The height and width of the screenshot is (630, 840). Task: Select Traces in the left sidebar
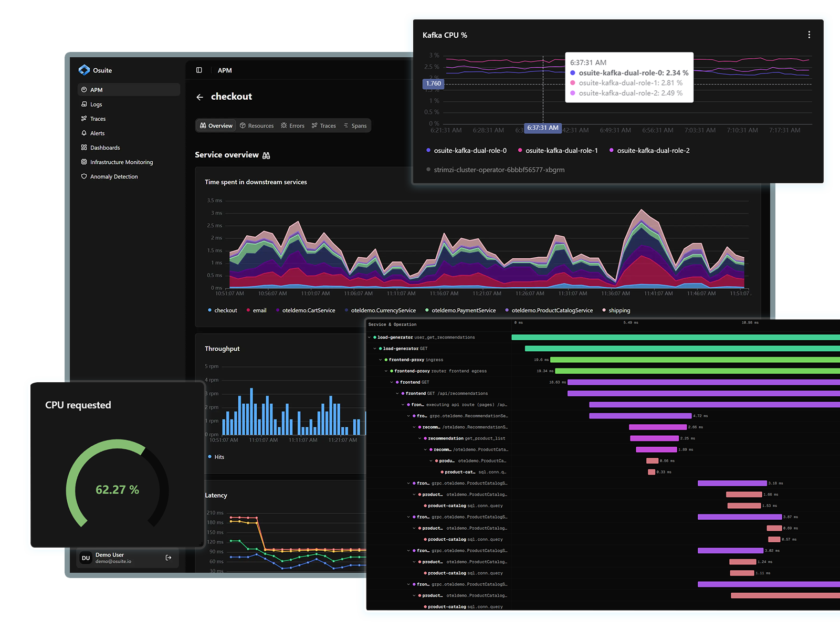pyautogui.click(x=97, y=119)
